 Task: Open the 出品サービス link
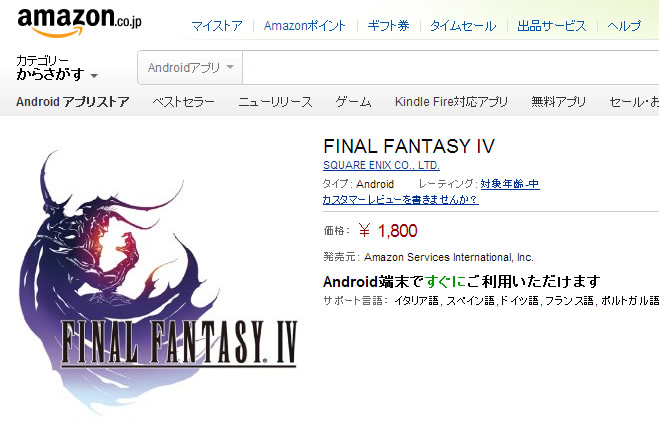tap(551, 26)
